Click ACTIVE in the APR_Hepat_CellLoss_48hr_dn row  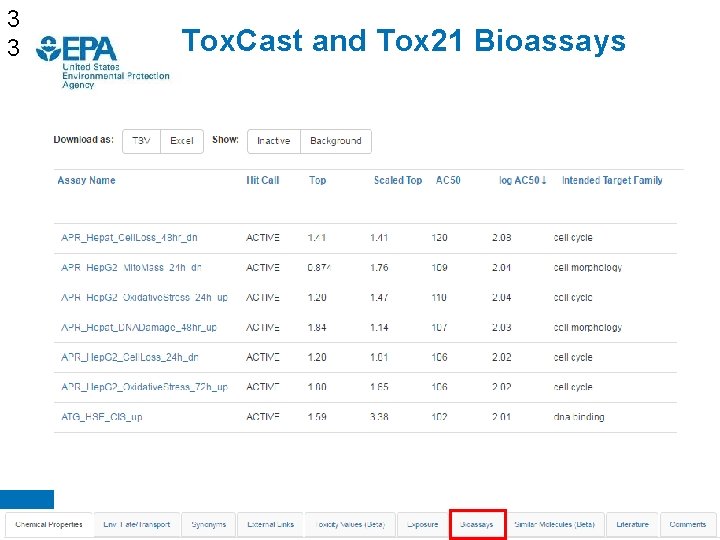point(263,238)
